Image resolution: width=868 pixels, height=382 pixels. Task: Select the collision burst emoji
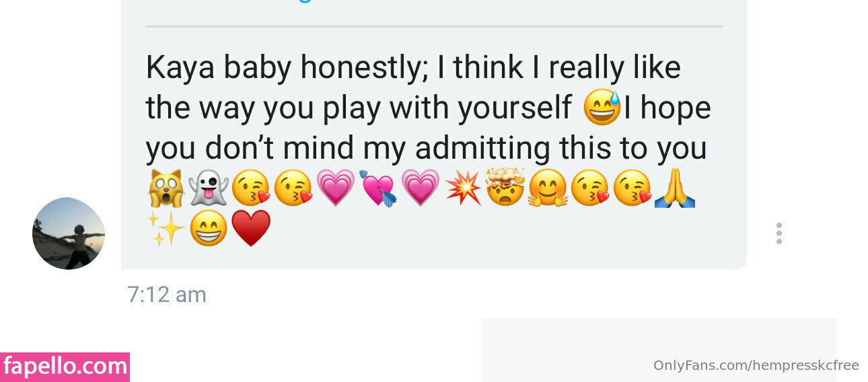(x=463, y=188)
